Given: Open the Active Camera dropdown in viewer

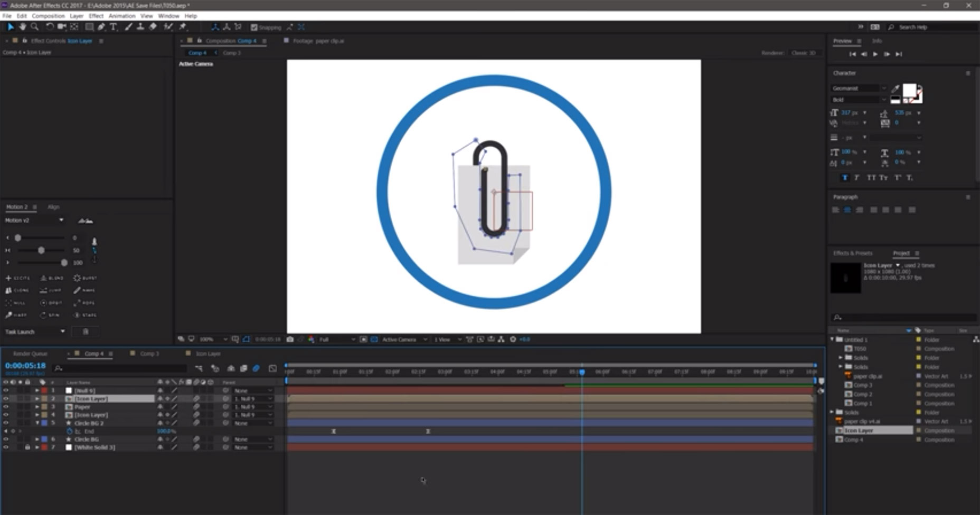Looking at the screenshot, I should click(x=404, y=339).
